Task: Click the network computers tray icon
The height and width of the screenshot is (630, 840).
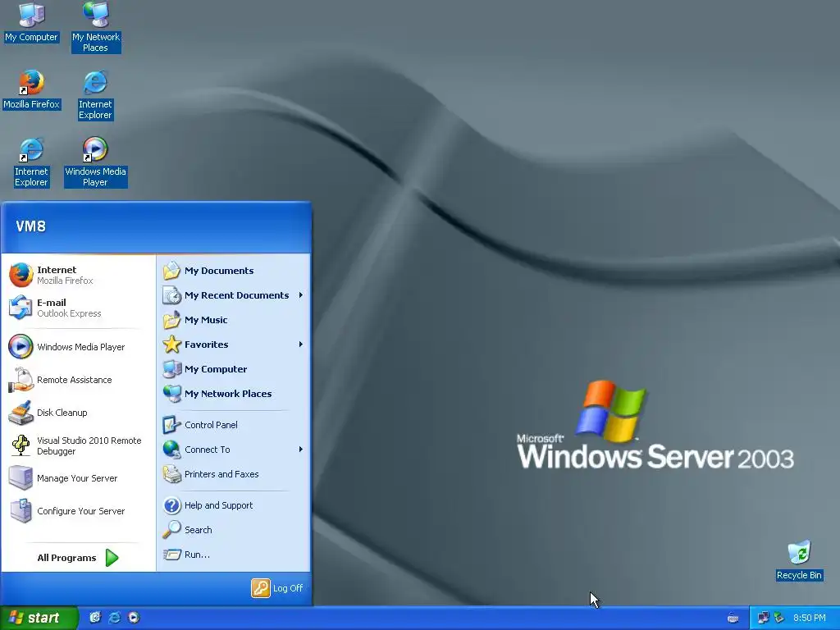Action: tap(764, 618)
